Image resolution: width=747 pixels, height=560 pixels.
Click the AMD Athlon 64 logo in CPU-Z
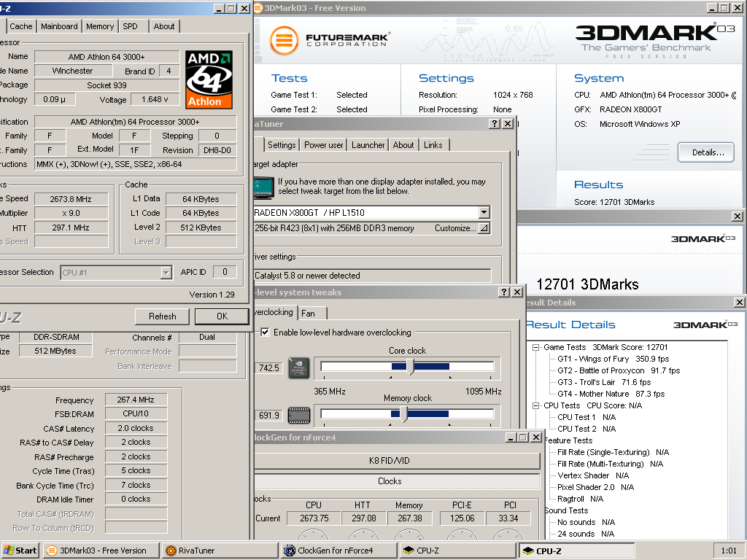pos(209,80)
